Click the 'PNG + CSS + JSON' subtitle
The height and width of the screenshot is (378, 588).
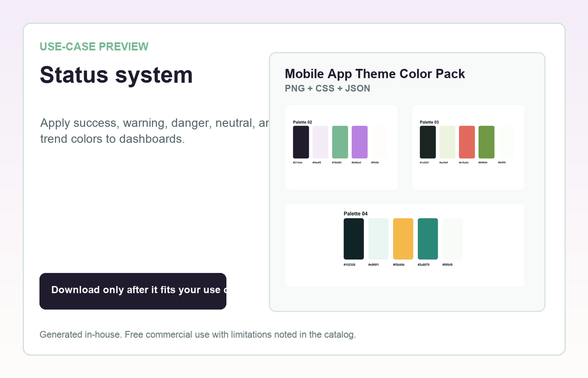coord(327,88)
